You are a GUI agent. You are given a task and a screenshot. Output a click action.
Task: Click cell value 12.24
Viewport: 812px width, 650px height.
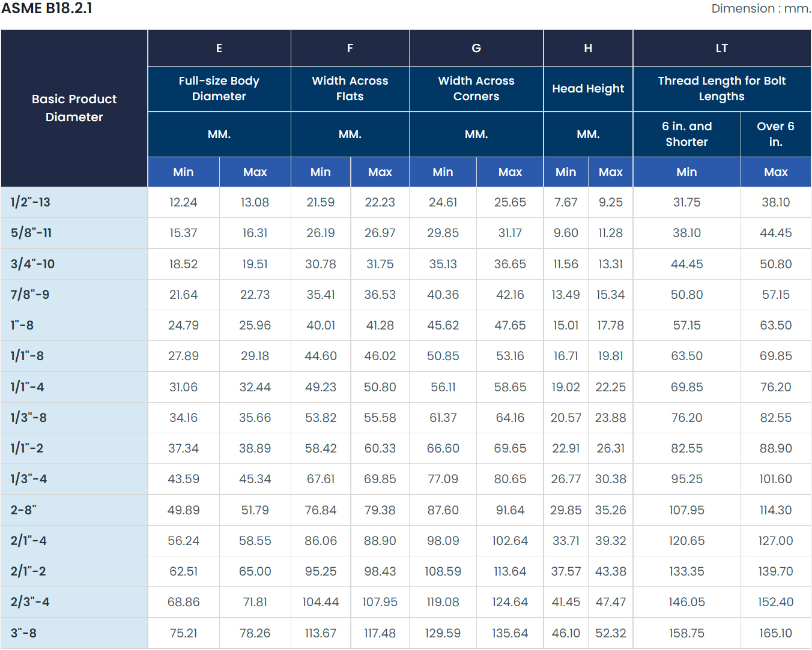[x=183, y=202]
